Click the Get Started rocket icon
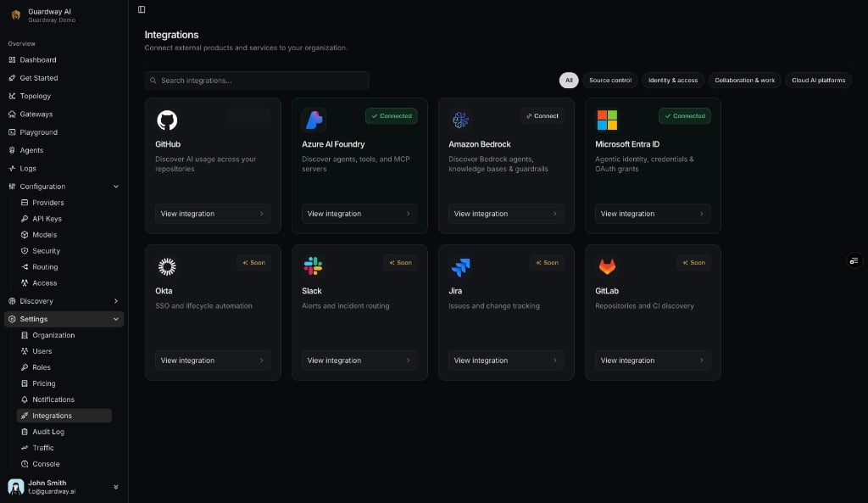 pyautogui.click(x=12, y=78)
